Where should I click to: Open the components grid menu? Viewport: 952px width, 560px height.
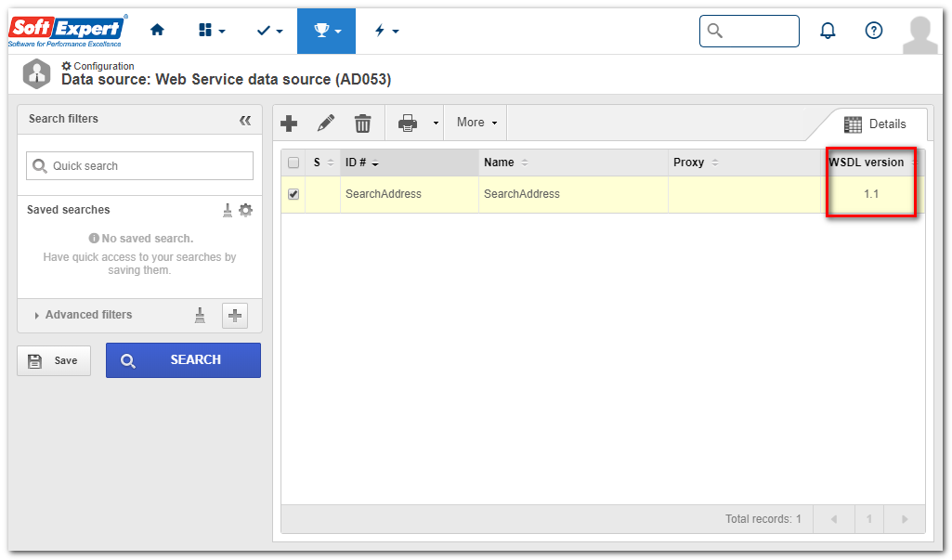(x=211, y=31)
